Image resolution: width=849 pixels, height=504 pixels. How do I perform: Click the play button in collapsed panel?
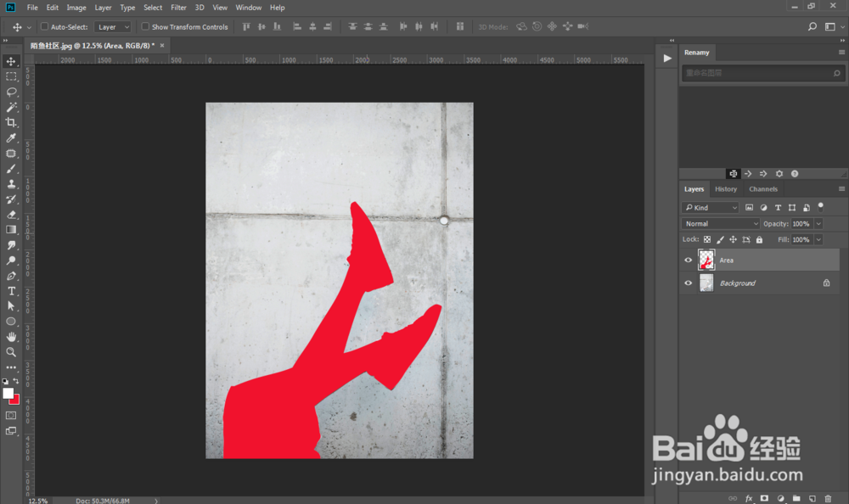(x=667, y=59)
